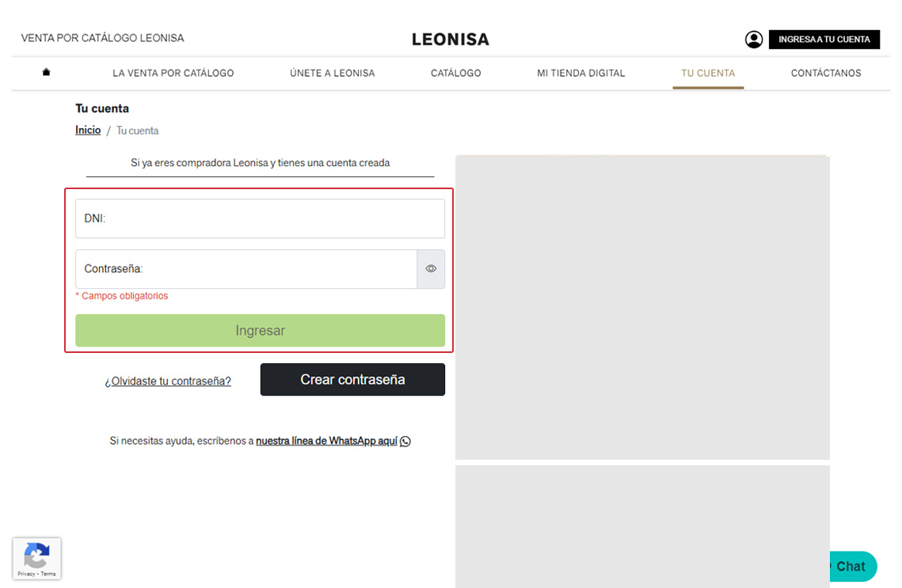Toggle password visibility with eye icon
Image resolution: width=902 pixels, height=588 pixels.
(431, 269)
